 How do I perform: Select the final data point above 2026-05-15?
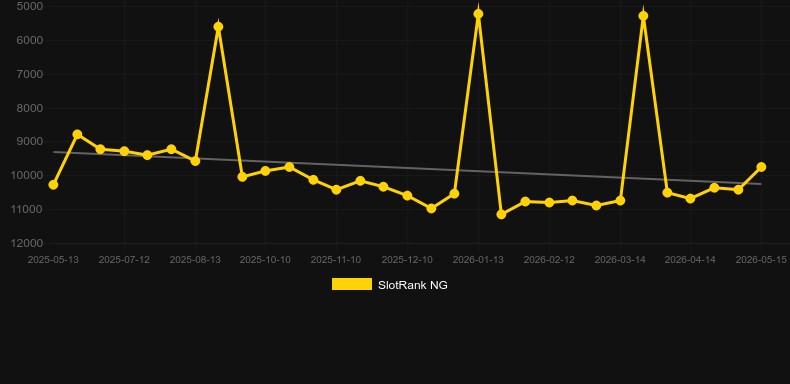pyautogui.click(x=761, y=167)
